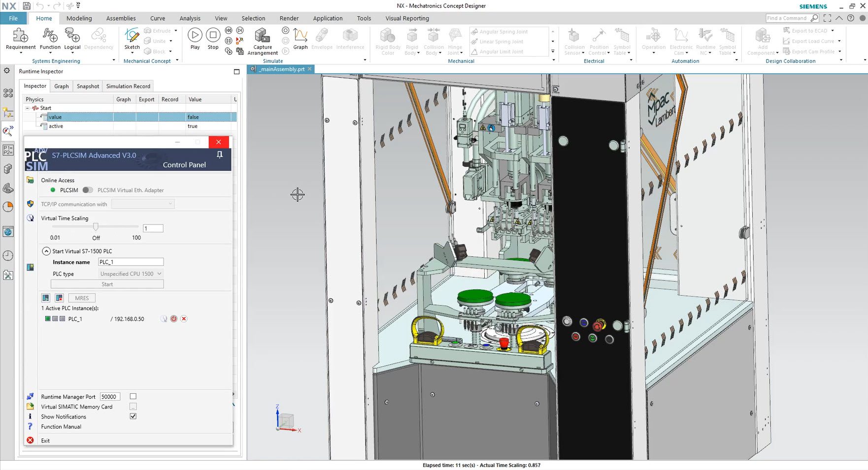Open Function Manual link
Viewport: 868px width, 470px height.
61,427
